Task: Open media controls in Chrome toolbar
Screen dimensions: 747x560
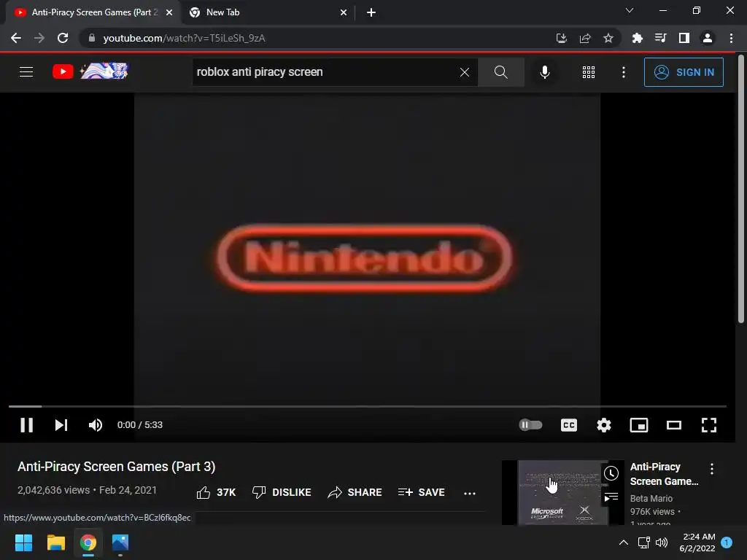Action: 660,38
